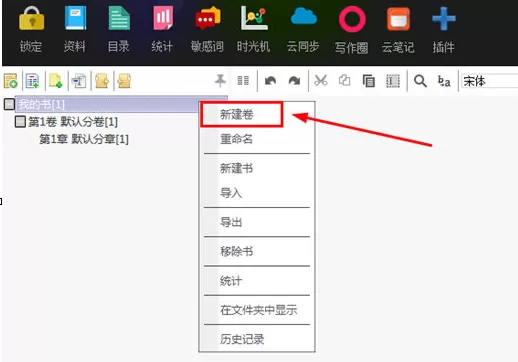Pin the tree panel with pushpin
Viewport: 518px width, 362px height.
click(220, 81)
